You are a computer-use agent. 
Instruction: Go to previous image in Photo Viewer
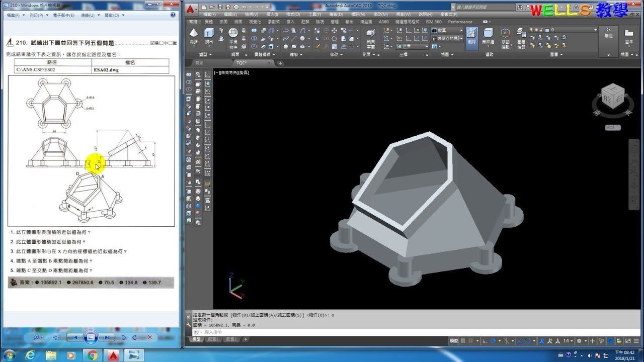click(74, 337)
